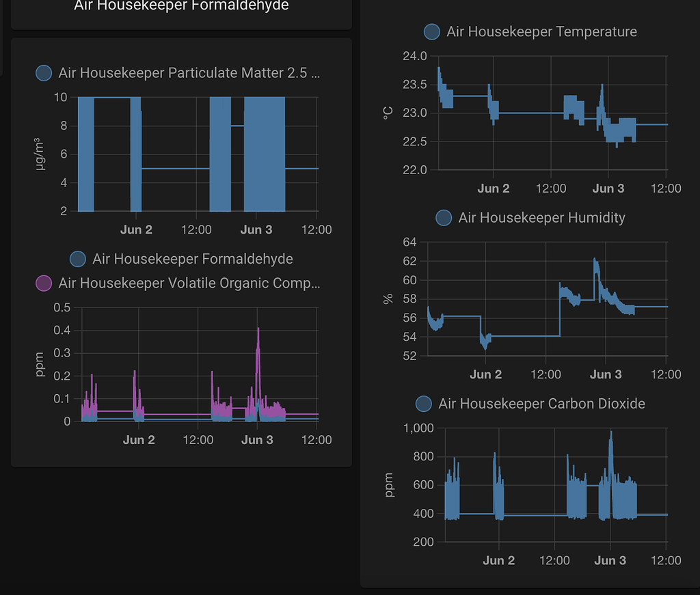Click the Air Housekeeper Humidity legend label
The height and width of the screenshot is (595, 700).
click(541, 218)
